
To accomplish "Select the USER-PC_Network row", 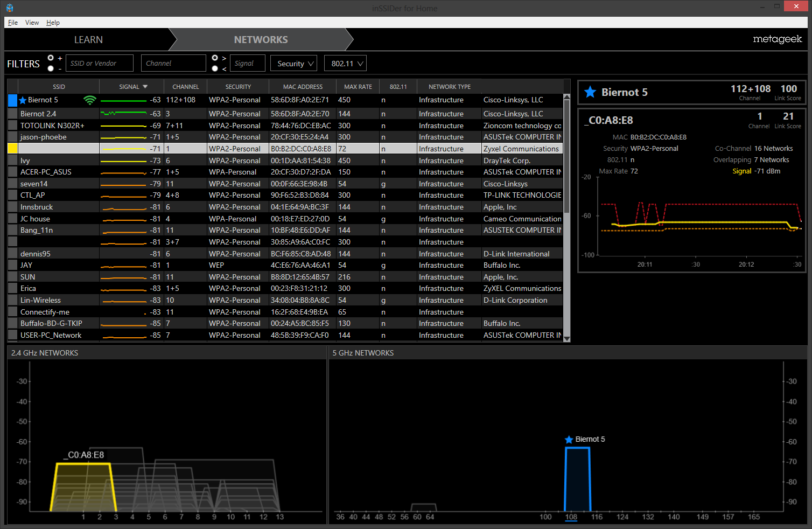I will pyautogui.click(x=285, y=335).
